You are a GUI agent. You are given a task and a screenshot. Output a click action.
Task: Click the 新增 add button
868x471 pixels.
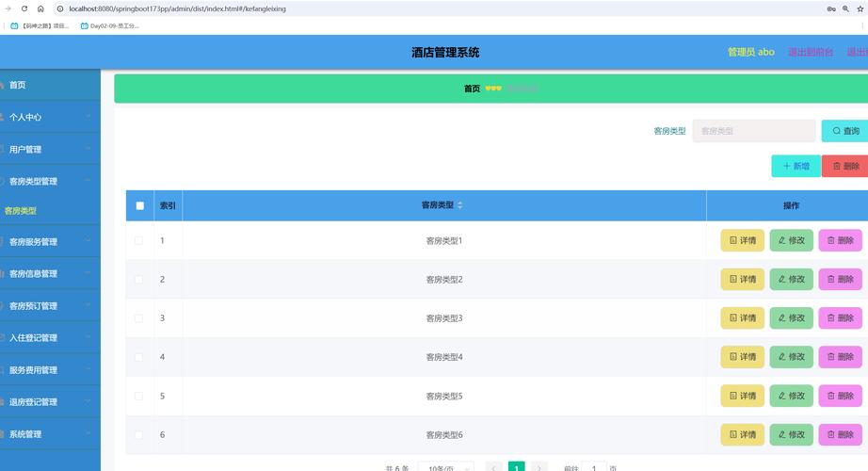click(x=796, y=166)
